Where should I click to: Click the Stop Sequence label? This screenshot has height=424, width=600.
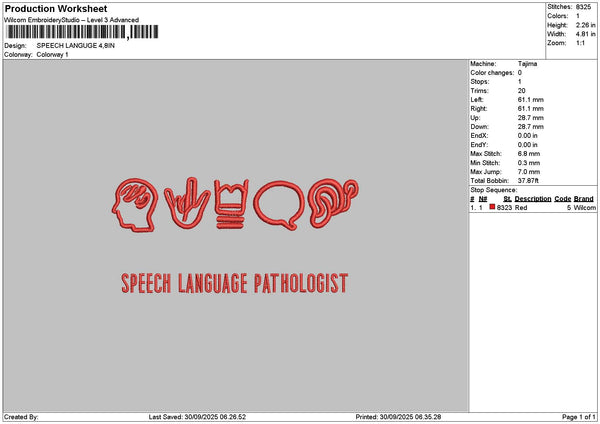[494, 190]
